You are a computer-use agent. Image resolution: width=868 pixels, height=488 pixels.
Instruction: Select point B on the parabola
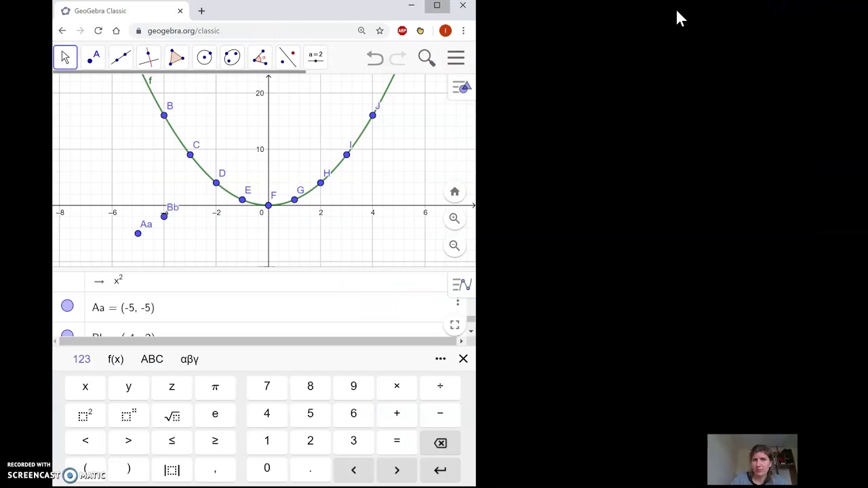[164, 115]
